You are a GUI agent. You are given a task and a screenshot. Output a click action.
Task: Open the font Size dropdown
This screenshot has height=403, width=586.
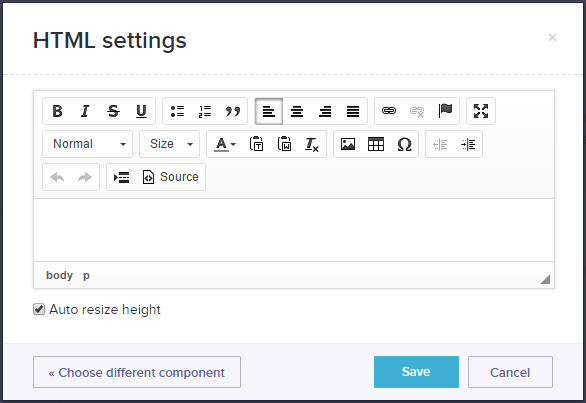(x=170, y=144)
